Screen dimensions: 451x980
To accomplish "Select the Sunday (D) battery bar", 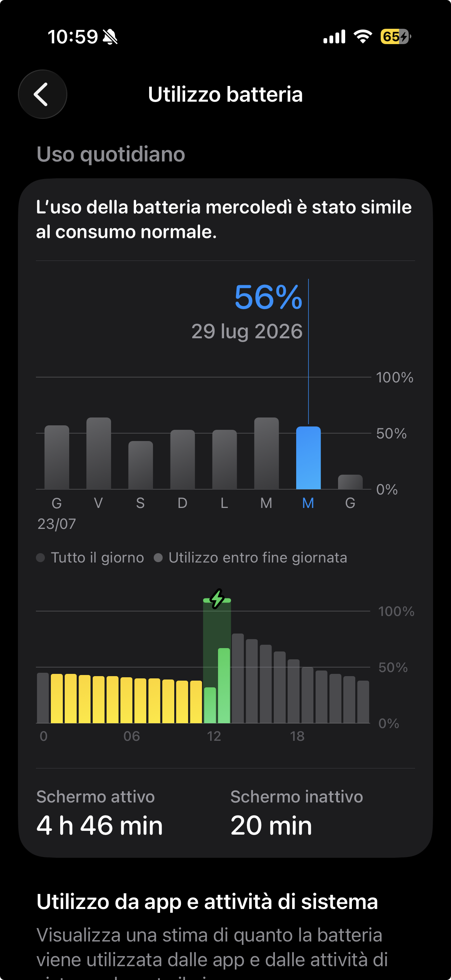I will [x=182, y=459].
